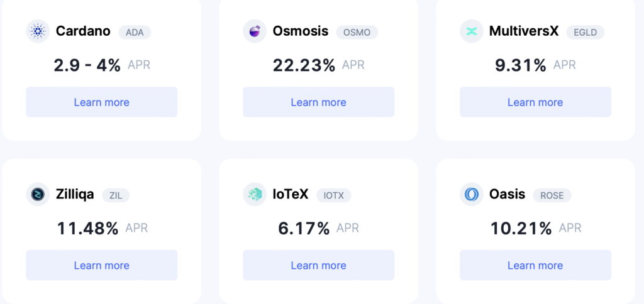
Task: Open Learn more for Oasis
Action: [x=536, y=266]
